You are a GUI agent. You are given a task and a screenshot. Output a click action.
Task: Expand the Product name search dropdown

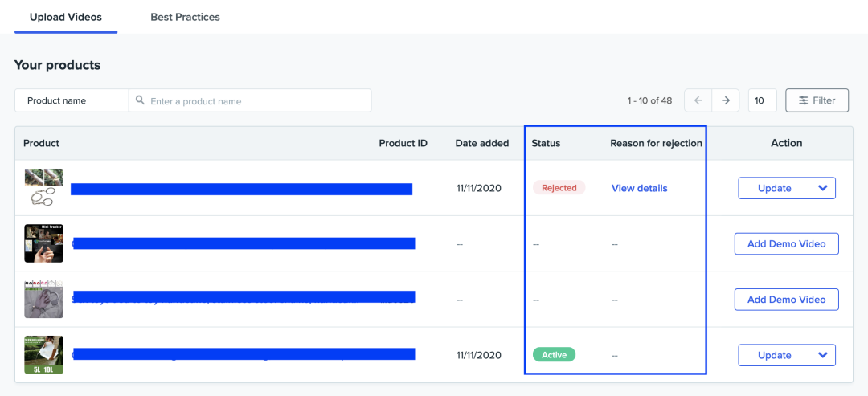tap(72, 100)
